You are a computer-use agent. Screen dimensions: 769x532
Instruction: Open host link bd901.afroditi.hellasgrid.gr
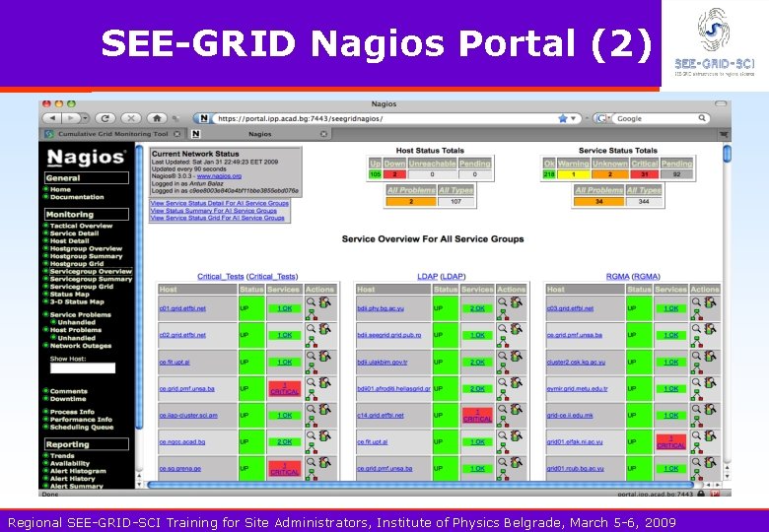coord(393,388)
